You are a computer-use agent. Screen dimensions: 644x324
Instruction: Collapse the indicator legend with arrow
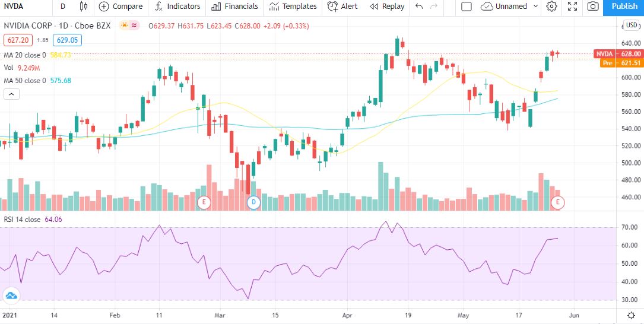[11, 94]
